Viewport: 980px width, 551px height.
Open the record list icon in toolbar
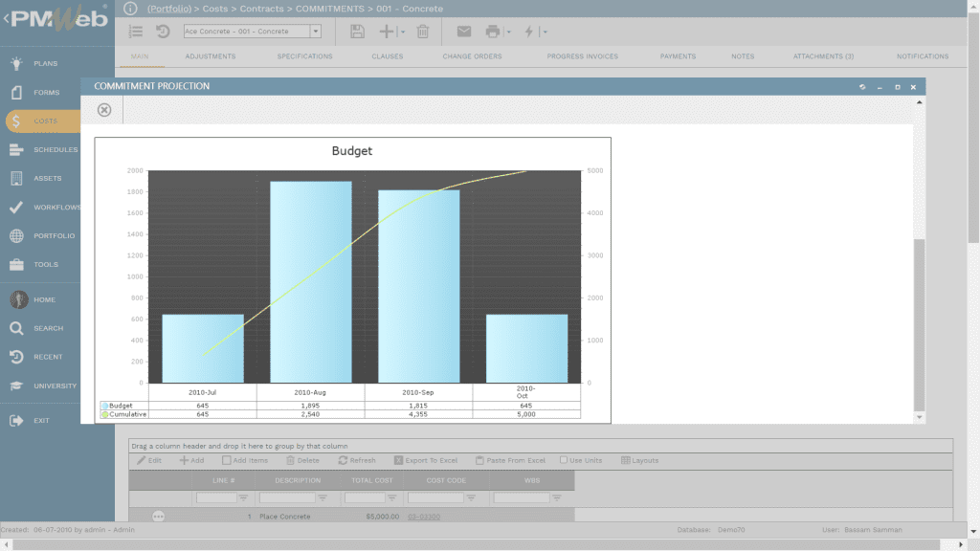[x=136, y=32]
